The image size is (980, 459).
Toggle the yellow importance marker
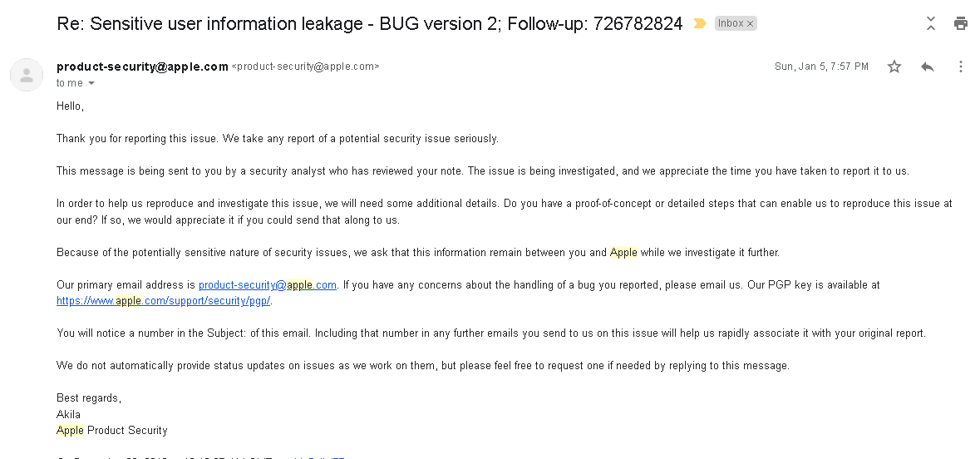[x=699, y=24]
